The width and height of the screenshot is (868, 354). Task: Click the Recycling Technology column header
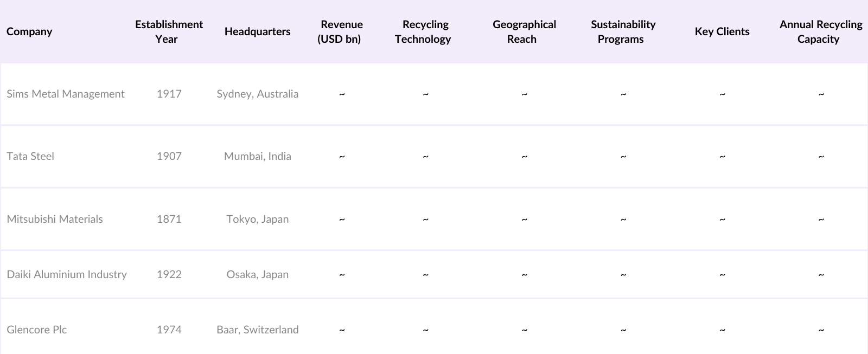(425, 31)
